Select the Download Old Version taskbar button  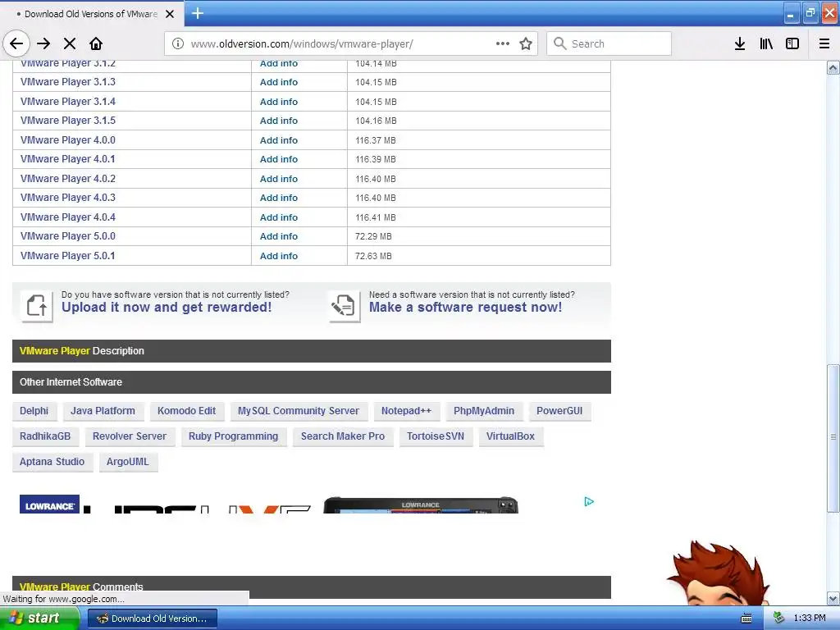pyautogui.click(x=152, y=619)
